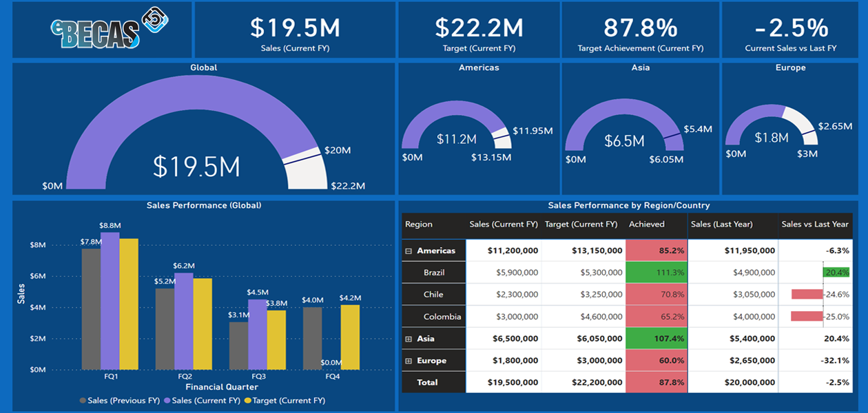
Task: Collapse the Americas region row
Action: 409,251
